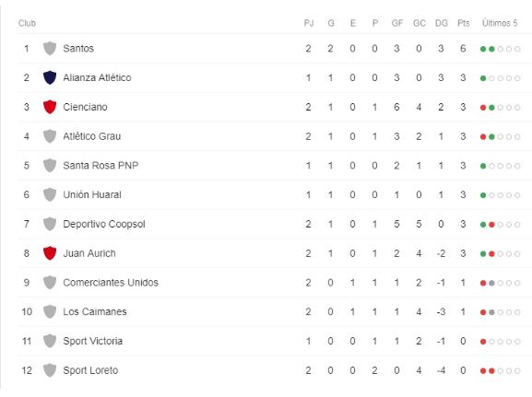532x397 pixels.
Task: Click the Atlético Grau shield icon
Action: point(50,136)
